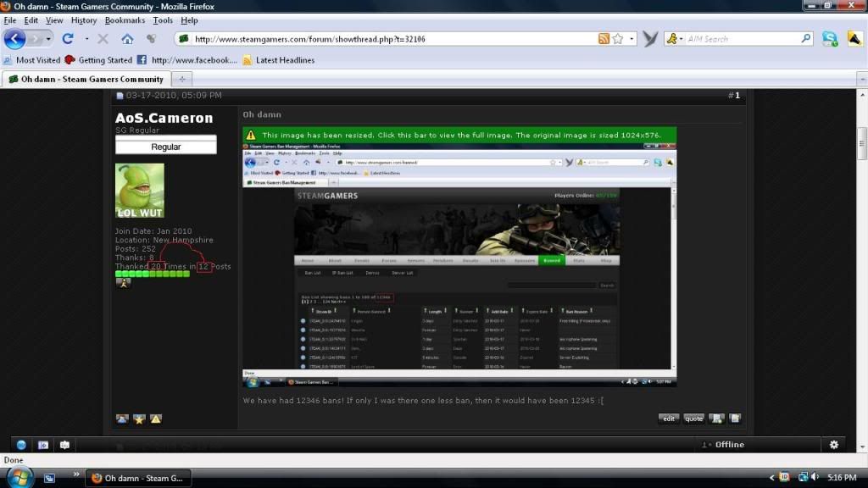The image size is (868, 488).
Task: Open the Bookmarks menu
Action: point(125,19)
